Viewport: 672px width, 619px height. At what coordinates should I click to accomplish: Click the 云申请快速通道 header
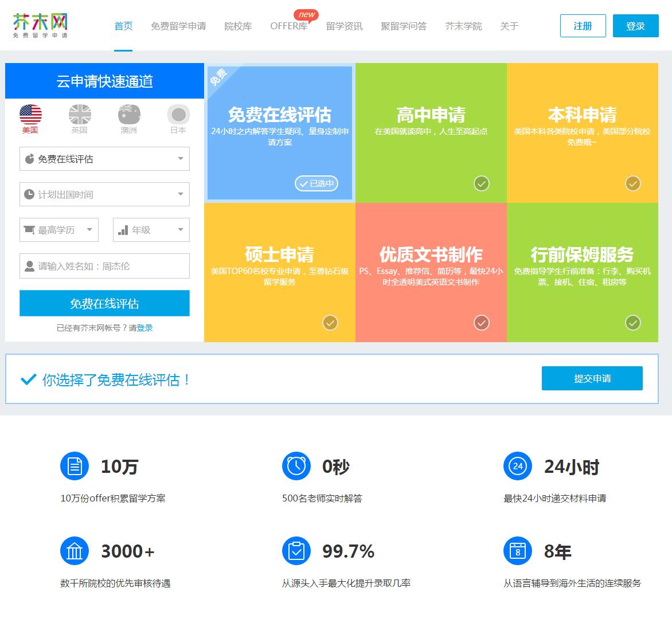[x=104, y=81]
